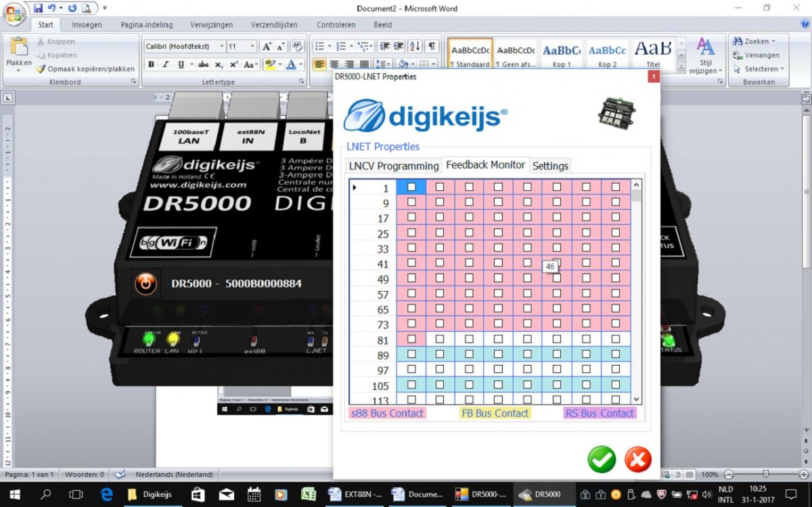Check fifth feedback checkbox in row 33
The width and height of the screenshot is (812, 507).
[x=527, y=248]
